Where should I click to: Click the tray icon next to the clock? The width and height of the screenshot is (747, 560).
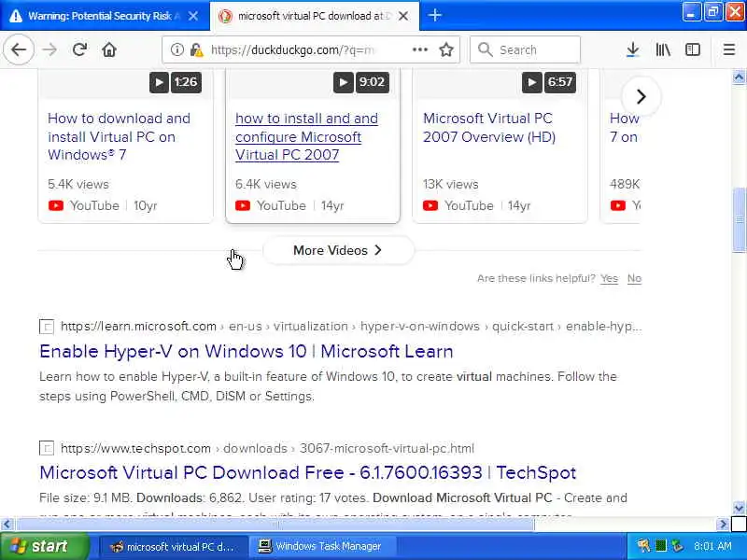[677, 546]
